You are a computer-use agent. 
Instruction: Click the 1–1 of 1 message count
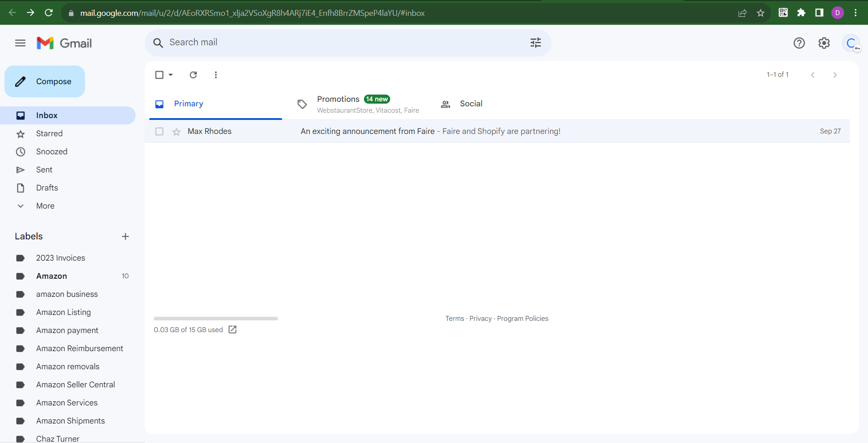coord(778,75)
